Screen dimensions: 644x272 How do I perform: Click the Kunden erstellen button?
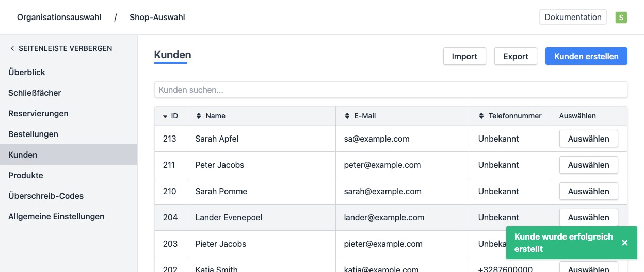coord(586,56)
